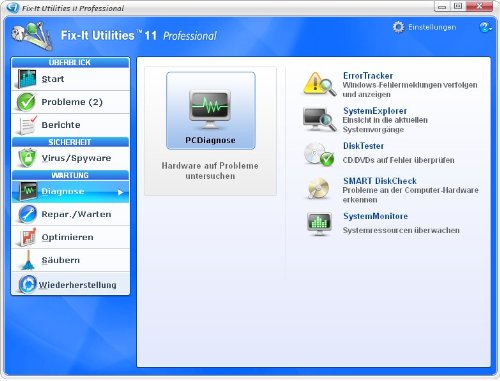The height and width of the screenshot is (381, 500).
Task: Start SMART DiskCheck link
Action: 380,181
